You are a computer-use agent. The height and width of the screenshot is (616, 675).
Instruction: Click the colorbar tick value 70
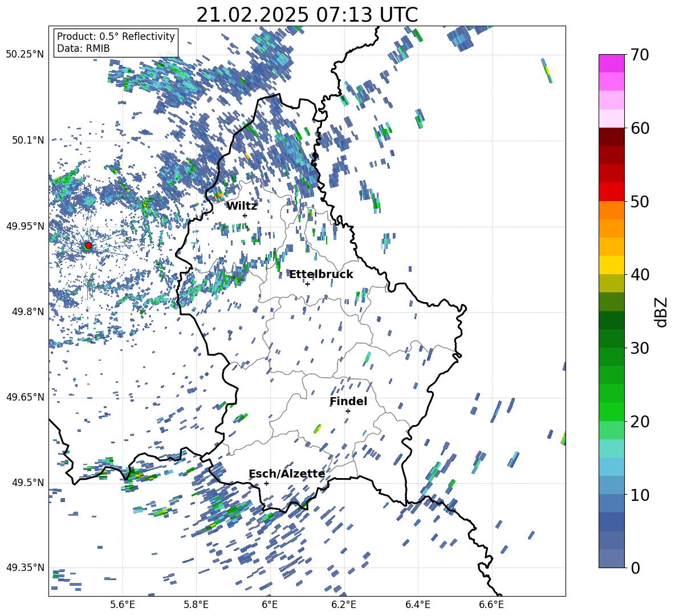(x=640, y=55)
